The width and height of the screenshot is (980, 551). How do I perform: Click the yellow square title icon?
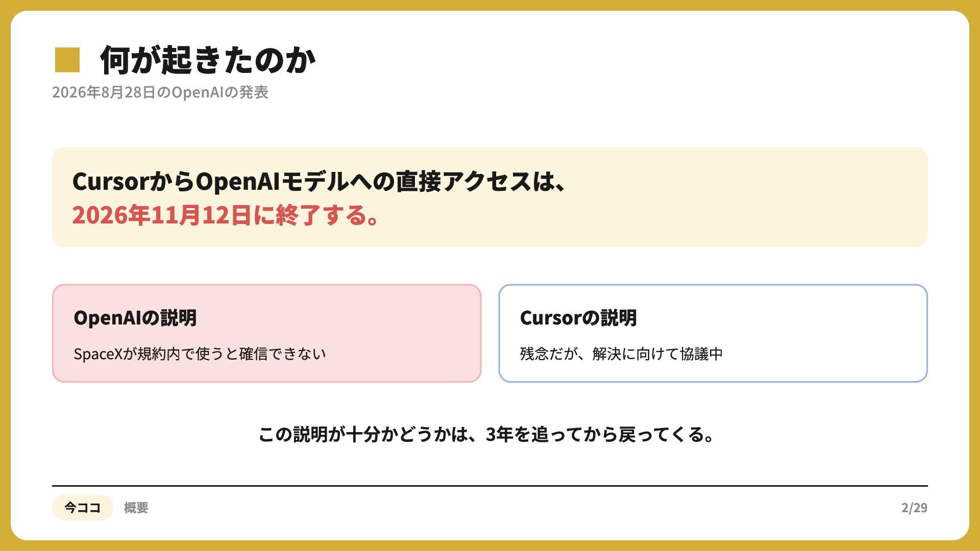click(x=67, y=60)
